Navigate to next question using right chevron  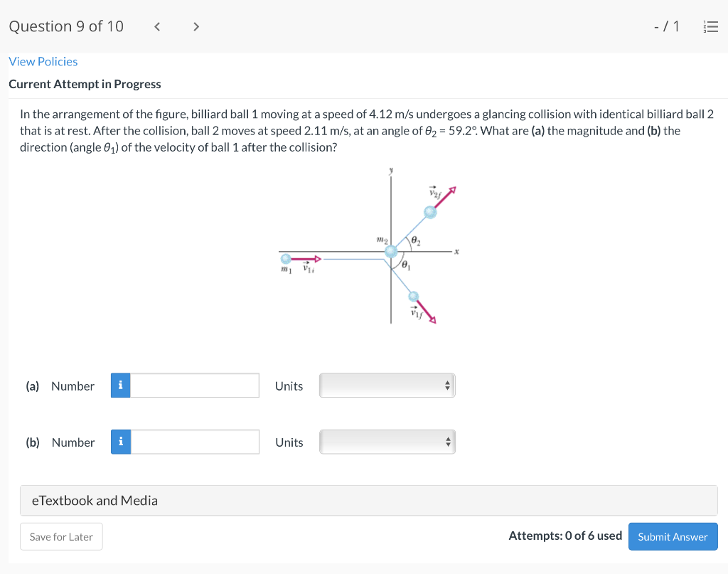[196, 26]
